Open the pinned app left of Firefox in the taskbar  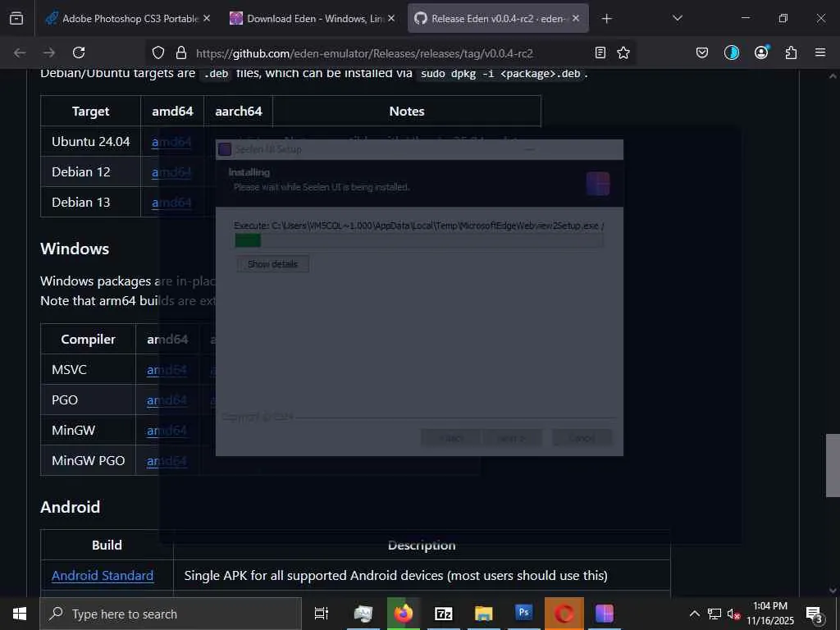(x=363, y=614)
